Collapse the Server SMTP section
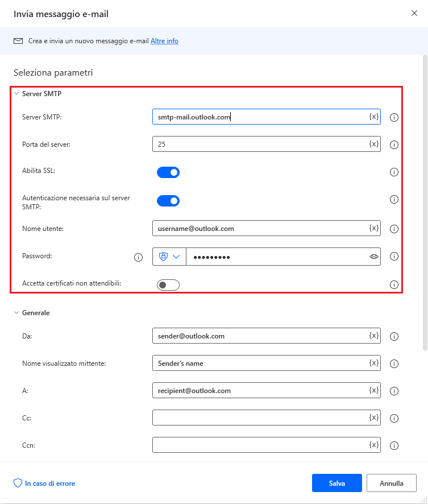 16,93
